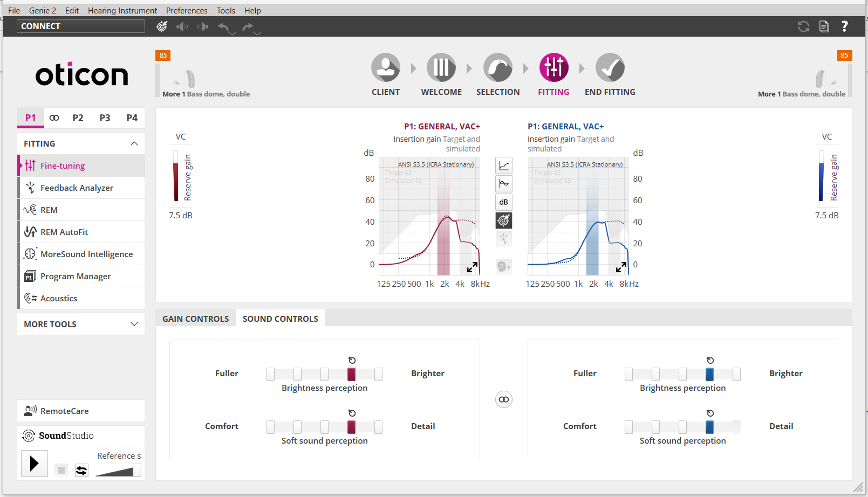
Task: Open SoundStudio
Action: coord(81,436)
